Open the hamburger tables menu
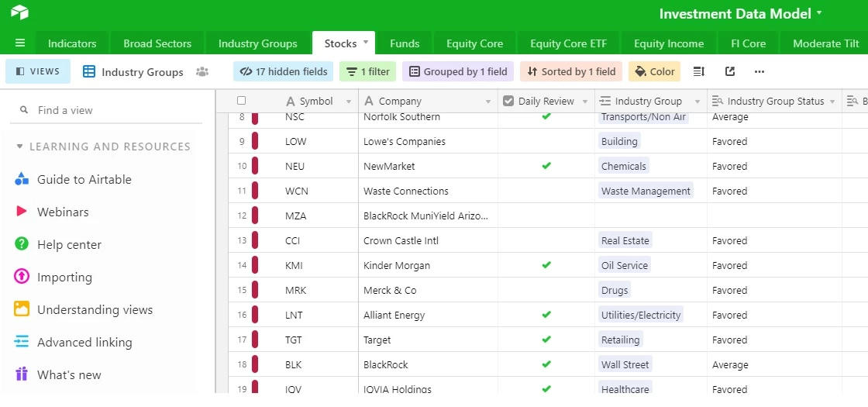Screen dimensions: 868x407 [x=20, y=43]
